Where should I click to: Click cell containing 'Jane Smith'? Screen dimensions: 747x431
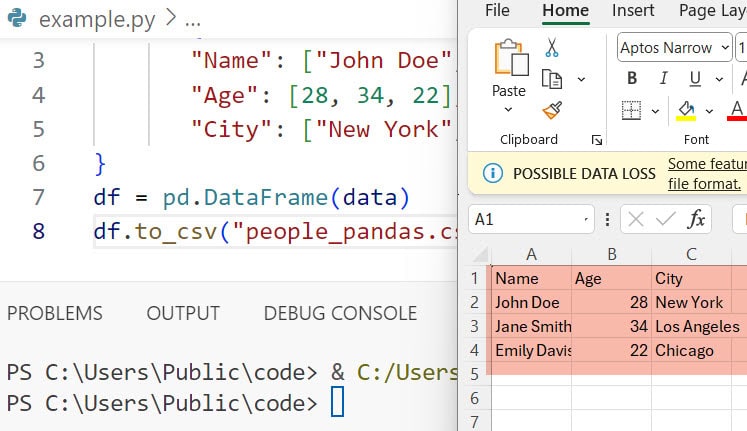532,326
